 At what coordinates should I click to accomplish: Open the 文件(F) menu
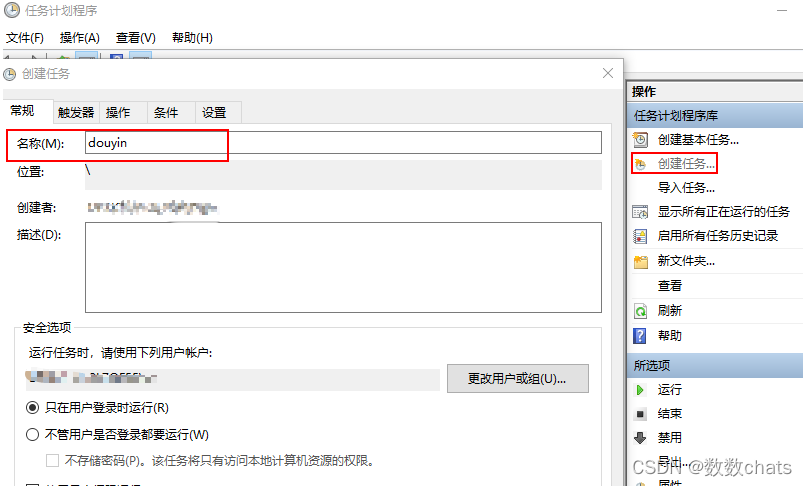click(25, 38)
